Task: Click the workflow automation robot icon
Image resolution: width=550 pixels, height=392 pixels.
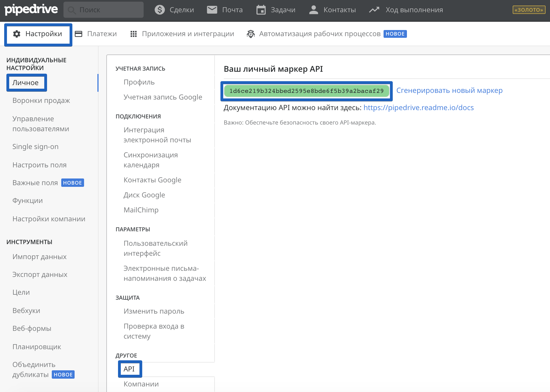Action: 251,34
